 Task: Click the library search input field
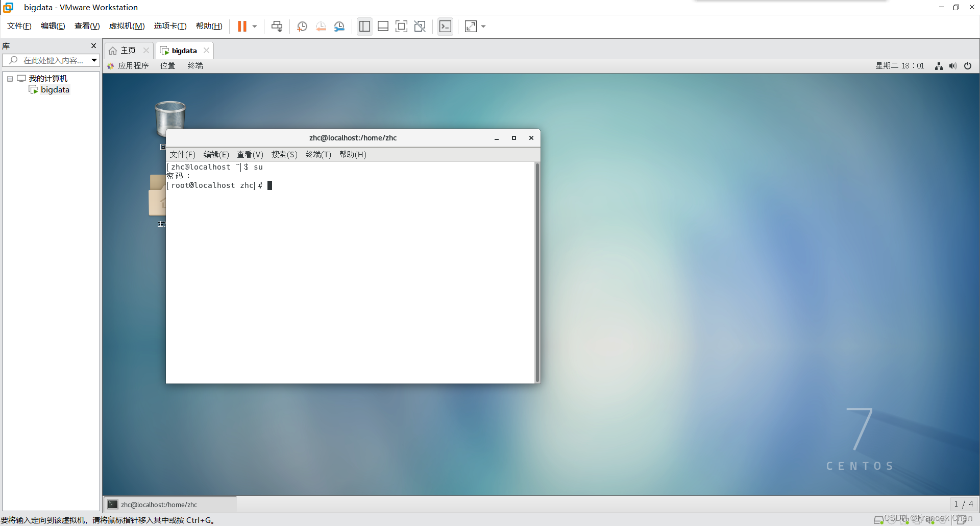coord(51,60)
